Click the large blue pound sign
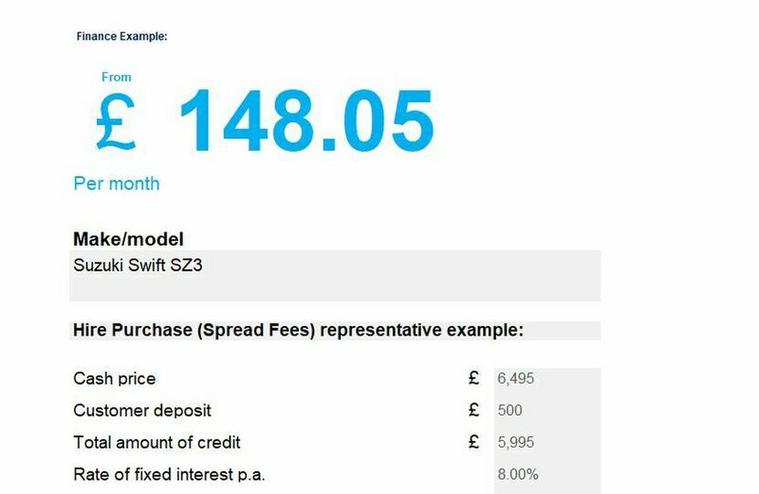759x494 pixels. 116,121
